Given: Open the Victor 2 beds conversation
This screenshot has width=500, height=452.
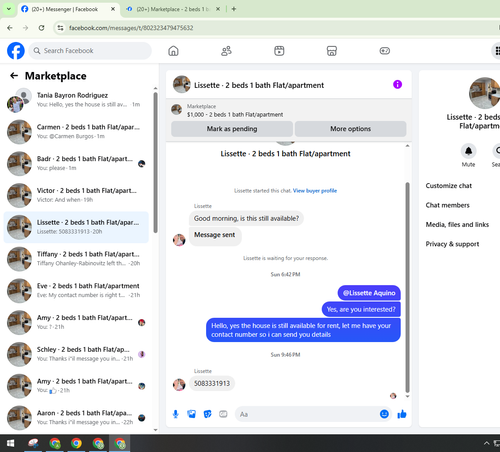Looking at the screenshot, I should click(x=76, y=195).
